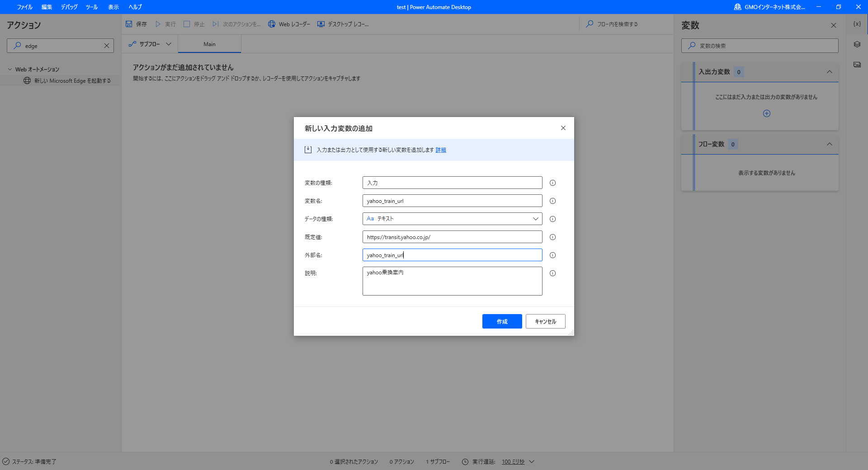
Task: Click the 作成 button
Action: [x=502, y=321]
